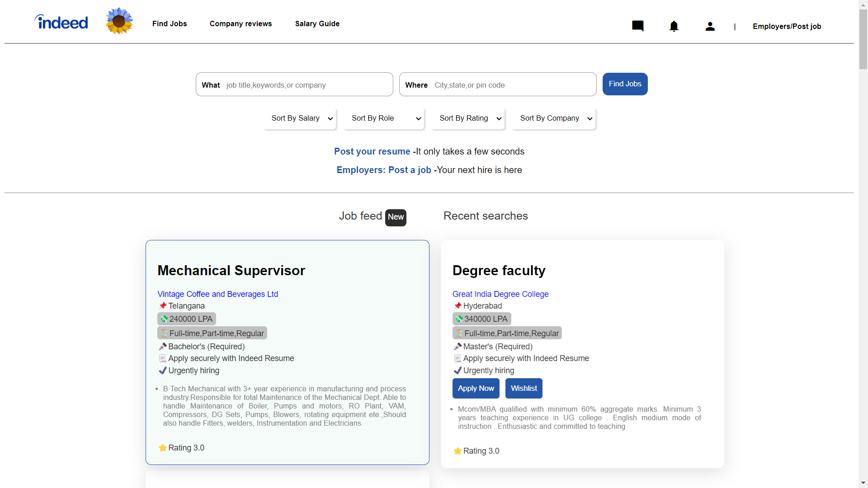Screen dimensions: 868x488
Task: Click the pin icon beside Telangana
Action: pos(163,306)
